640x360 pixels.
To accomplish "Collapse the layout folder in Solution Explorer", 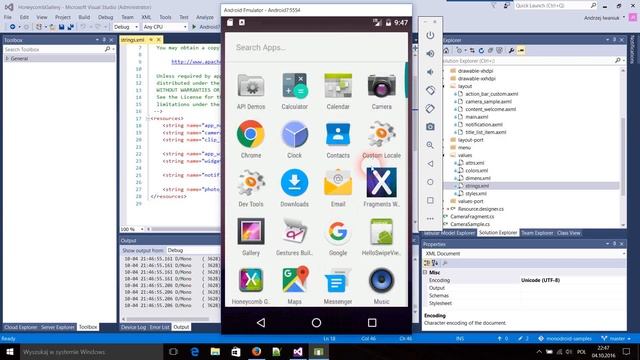I will click(x=444, y=86).
